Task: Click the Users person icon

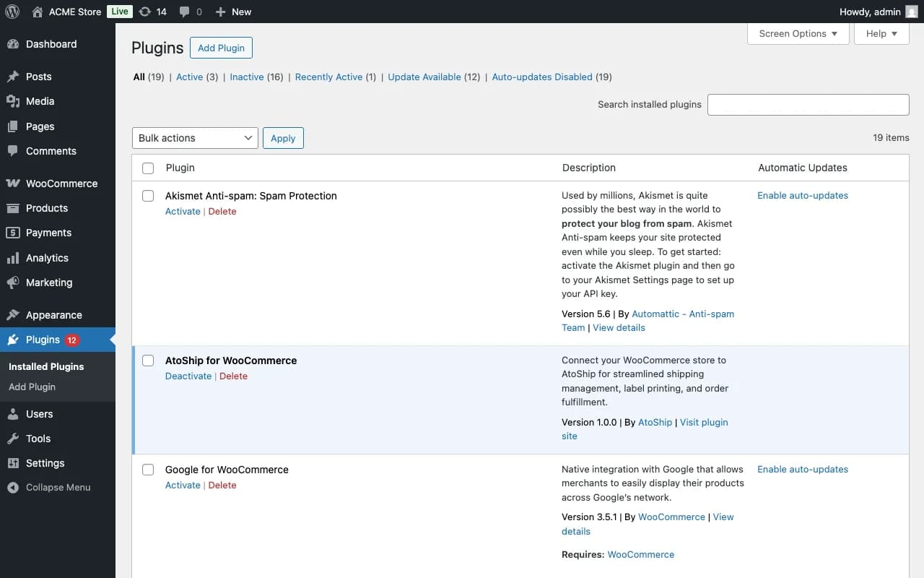Action: 13,414
